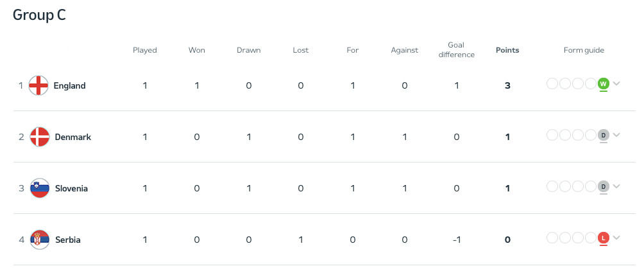
Task: Click the Goal difference column header
Action: (x=456, y=50)
